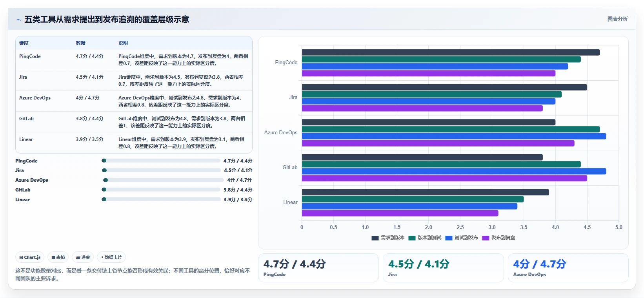This screenshot has height=298, width=644.
Task: Select the Chart.js tag chip
Action: (30, 257)
